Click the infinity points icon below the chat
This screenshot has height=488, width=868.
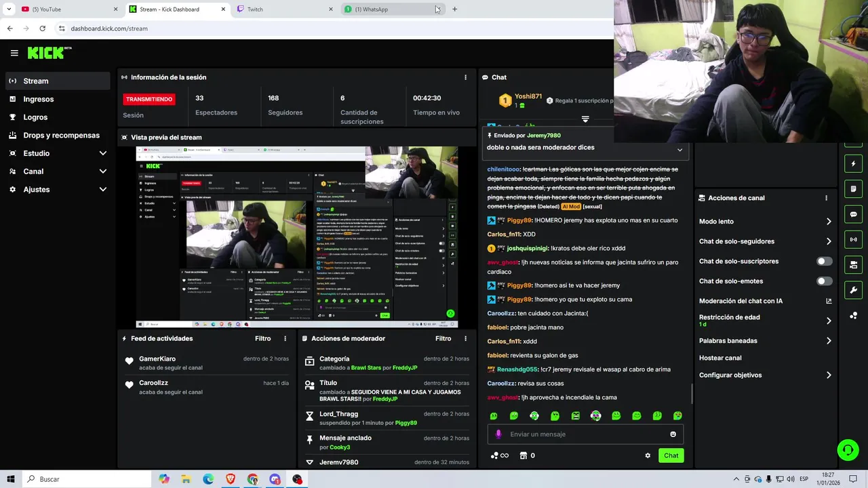point(499,455)
